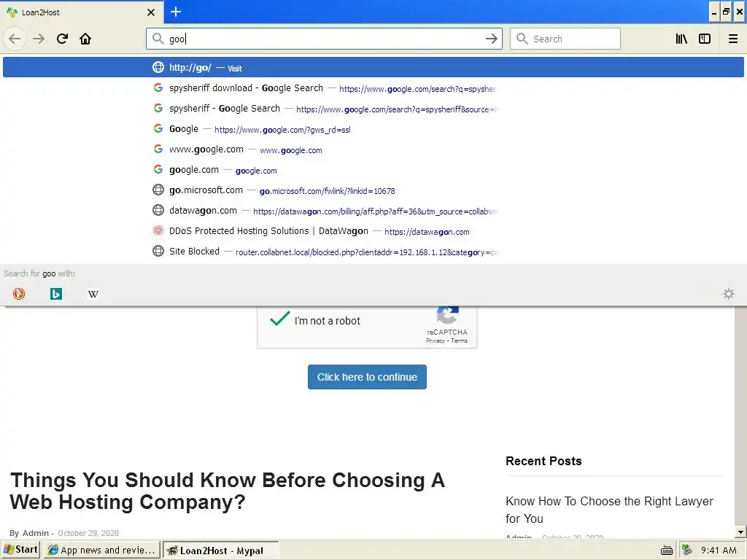Open the Windows Start button
This screenshot has width=747, height=560.
pyautogui.click(x=20, y=550)
